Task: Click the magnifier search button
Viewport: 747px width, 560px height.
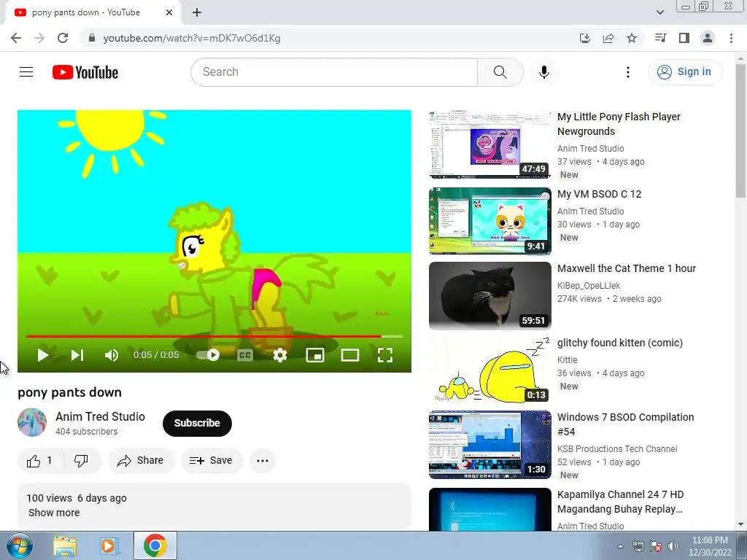Action: pos(500,72)
